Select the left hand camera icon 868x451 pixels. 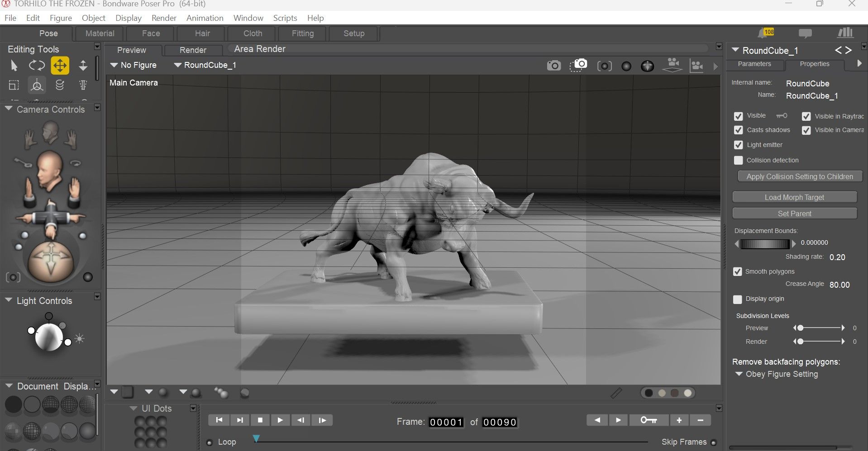30,139
